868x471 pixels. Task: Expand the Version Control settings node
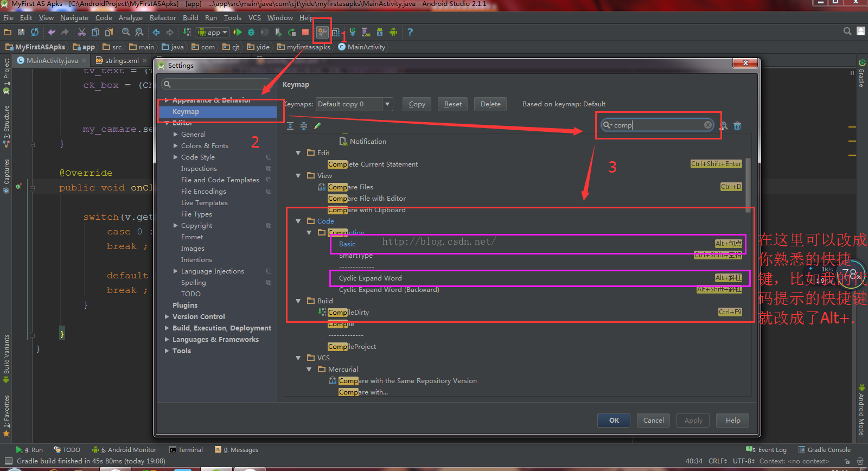167,316
